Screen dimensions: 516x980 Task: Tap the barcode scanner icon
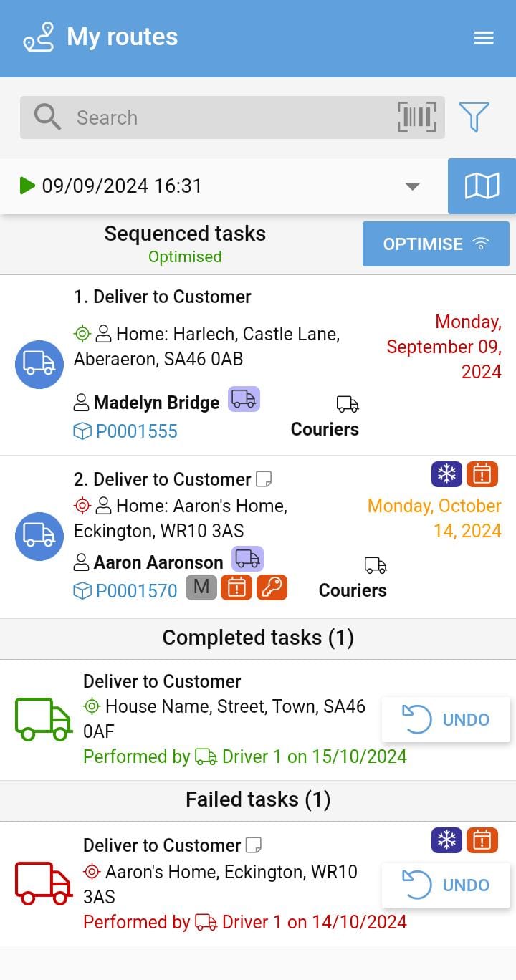tap(417, 117)
